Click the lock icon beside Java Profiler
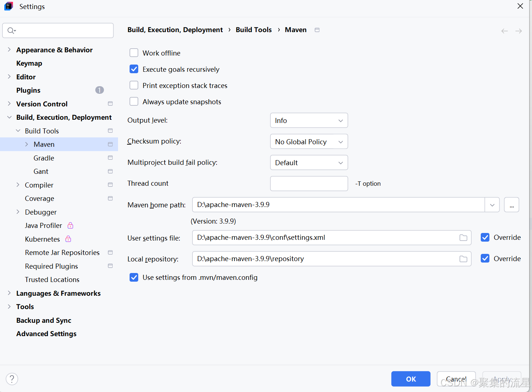 pyautogui.click(x=70, y=225)
